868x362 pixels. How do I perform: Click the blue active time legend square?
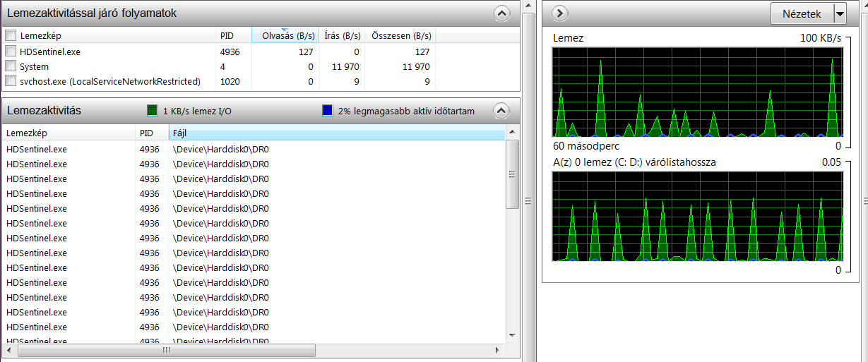coord(327,111)
